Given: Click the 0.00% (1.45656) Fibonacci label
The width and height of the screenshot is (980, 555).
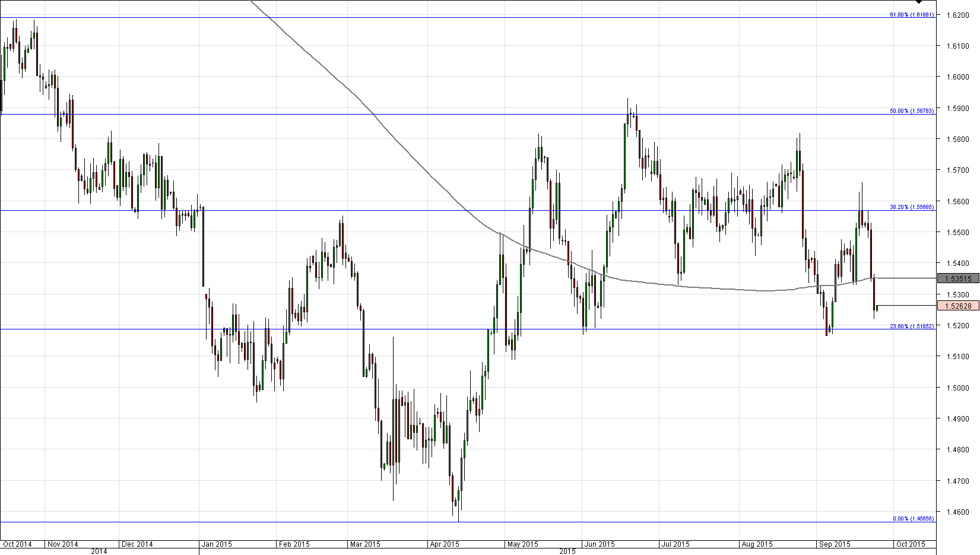Looking at the screenshot, I should (914, 518).
